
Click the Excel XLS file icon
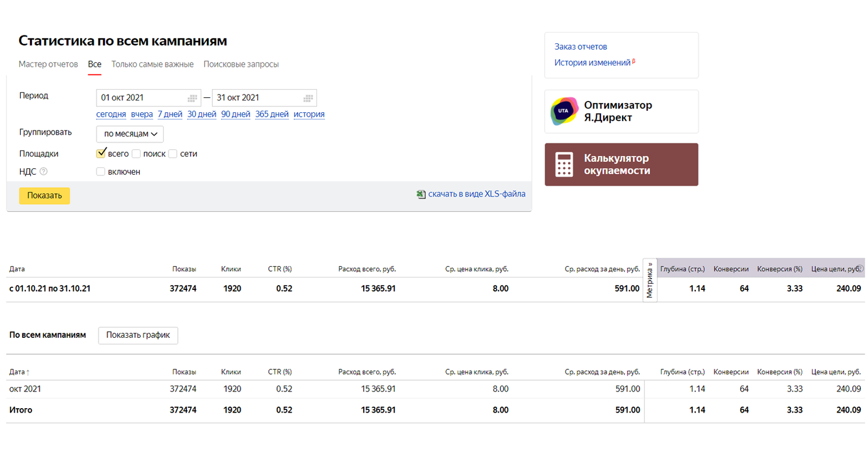(x=421, y=194)
